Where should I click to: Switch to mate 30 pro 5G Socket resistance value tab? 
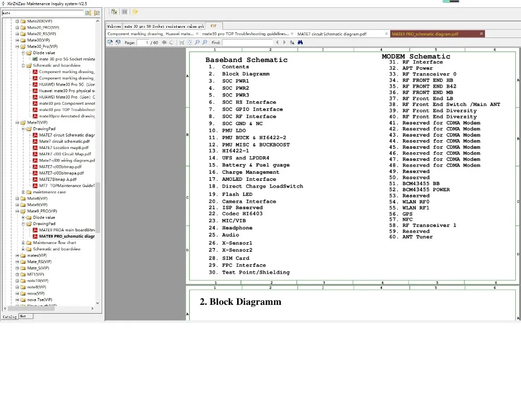(164, 26)
